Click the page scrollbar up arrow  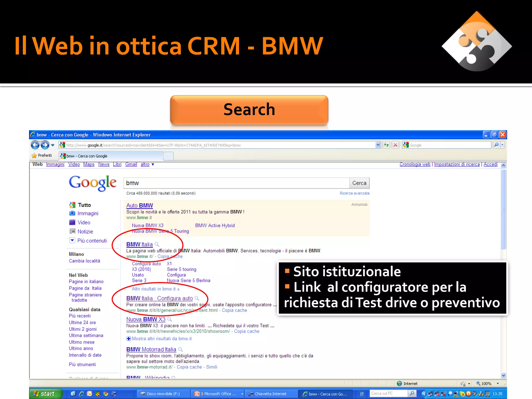pos(503,165)
